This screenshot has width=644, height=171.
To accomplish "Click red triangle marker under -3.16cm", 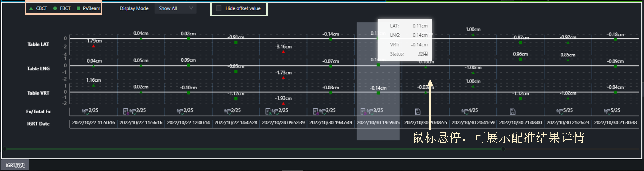I will (x=283, y=52).
